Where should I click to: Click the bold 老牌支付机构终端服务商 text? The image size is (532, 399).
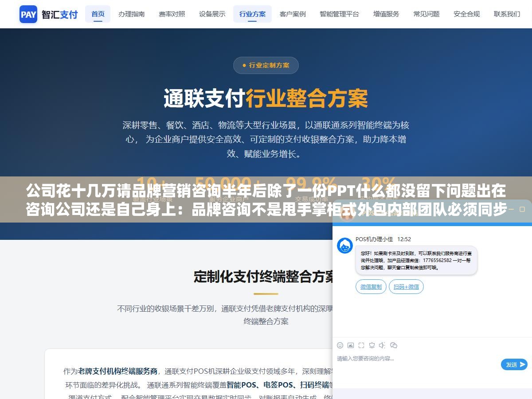point(118,371)
